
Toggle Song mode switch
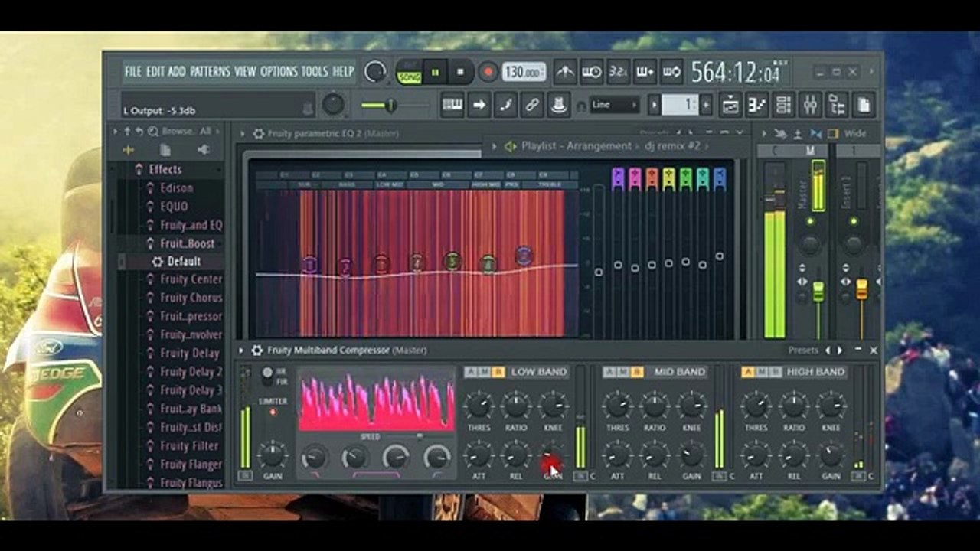tap(409, 77)
